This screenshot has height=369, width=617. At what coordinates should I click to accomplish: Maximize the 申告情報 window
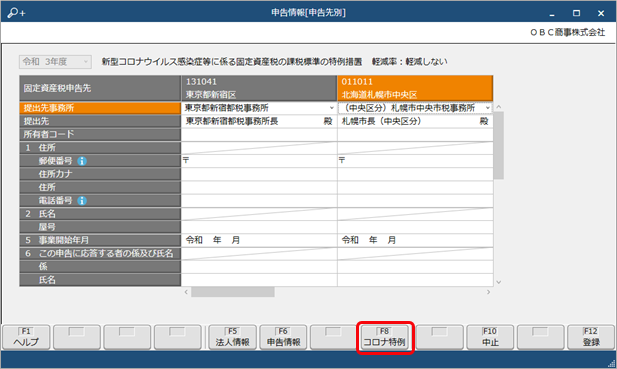[x=576, y=13]
